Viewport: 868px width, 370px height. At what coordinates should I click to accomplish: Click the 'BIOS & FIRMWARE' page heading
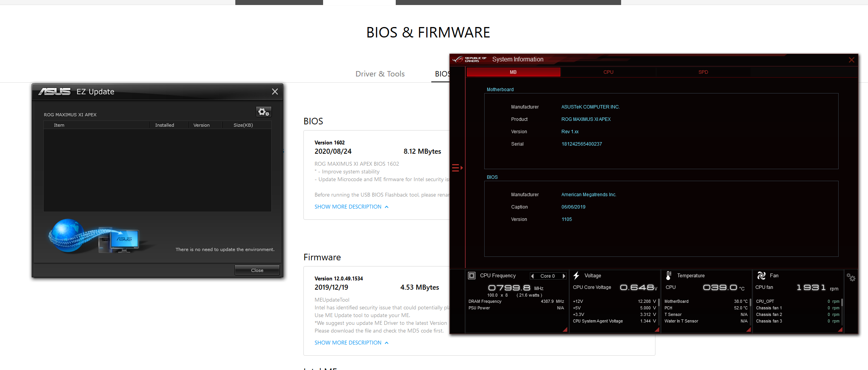(x=428, y=32)
